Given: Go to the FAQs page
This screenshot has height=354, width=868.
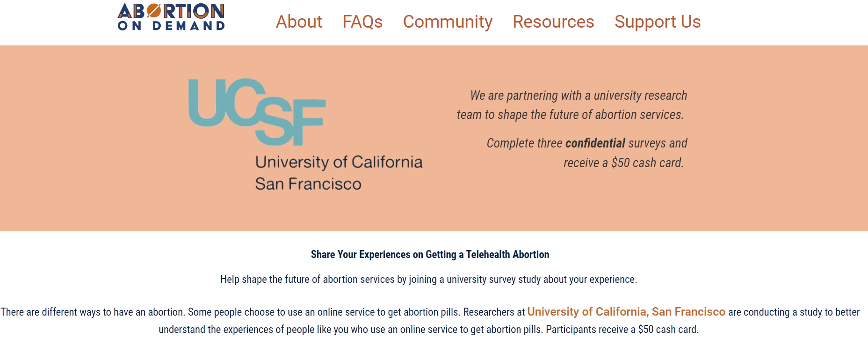Looking at the screenshot, I should tap(362, 22).
